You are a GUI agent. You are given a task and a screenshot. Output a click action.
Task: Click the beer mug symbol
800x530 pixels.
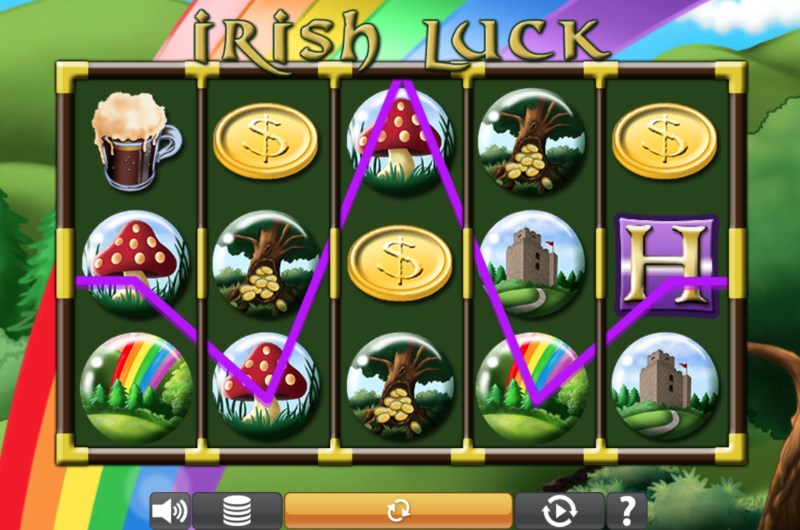click(x=135, y=141)
